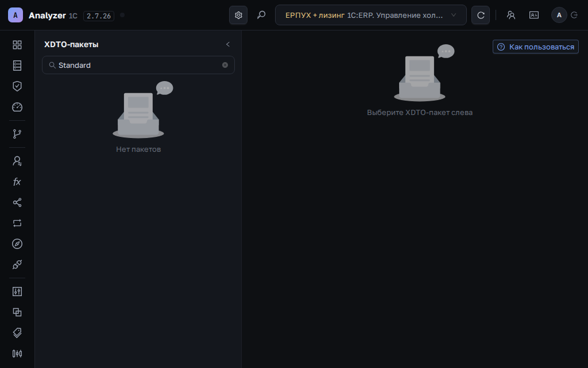This screenshot has width=588, height=368.
Task: Open the fx functions icon in sidebar
Action: tap(17, 182)
